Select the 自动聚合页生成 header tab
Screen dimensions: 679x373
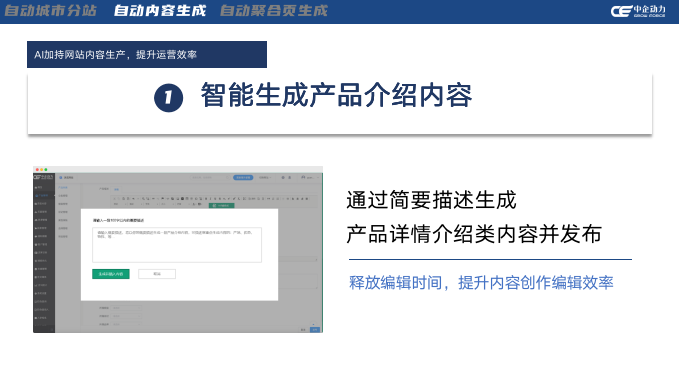[274, 10]
